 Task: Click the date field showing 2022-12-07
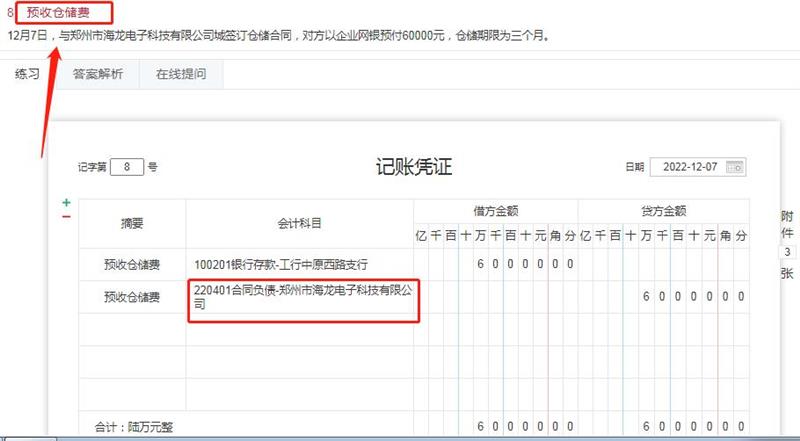click(x=688, y=167)
